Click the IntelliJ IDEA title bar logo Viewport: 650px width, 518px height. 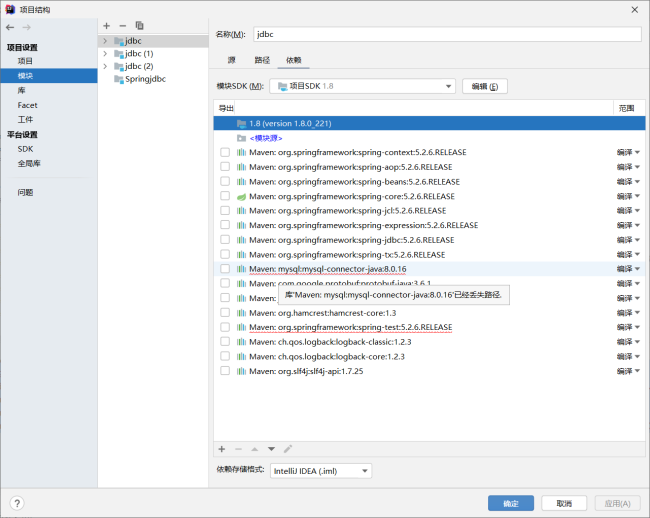click(10, 10)
